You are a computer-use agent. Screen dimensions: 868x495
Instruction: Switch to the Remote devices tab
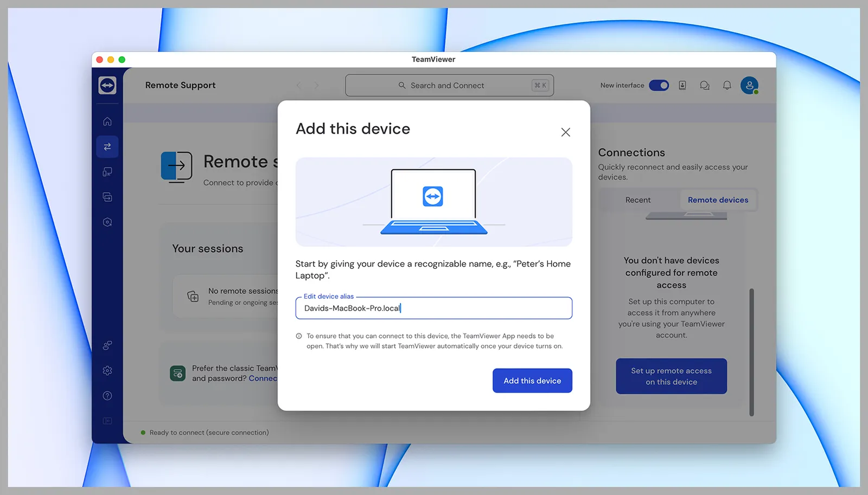point(718,200)
